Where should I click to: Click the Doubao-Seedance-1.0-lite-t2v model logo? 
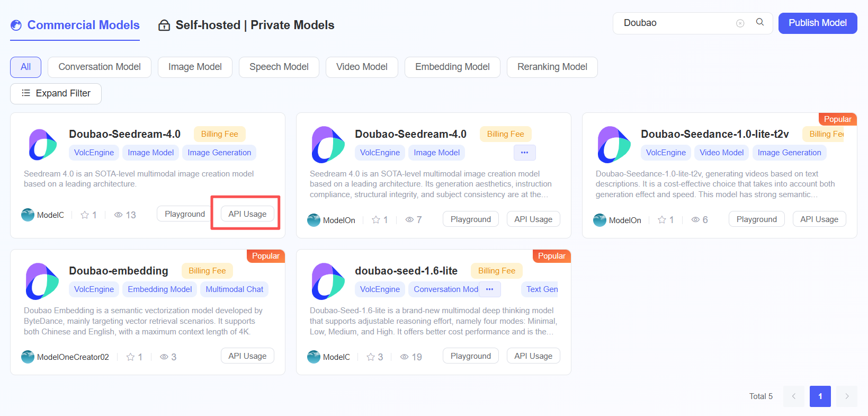(x=614, y=144)
